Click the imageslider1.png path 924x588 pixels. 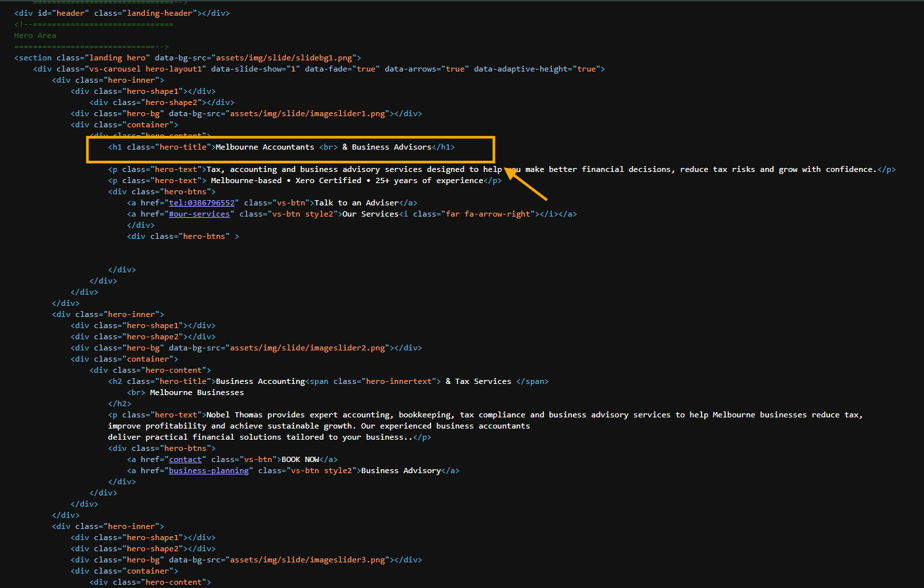coord(307,114)
